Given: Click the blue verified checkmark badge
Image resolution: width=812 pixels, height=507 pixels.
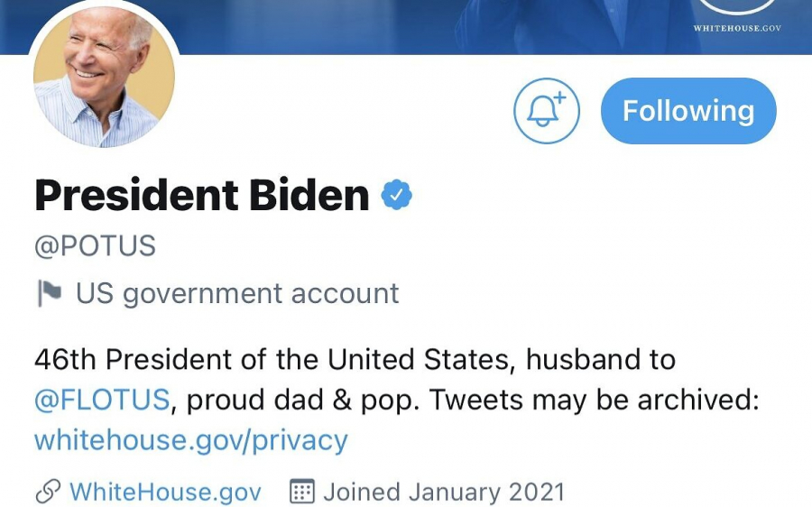Looking at the screenshot, I should tap(396, 196).
